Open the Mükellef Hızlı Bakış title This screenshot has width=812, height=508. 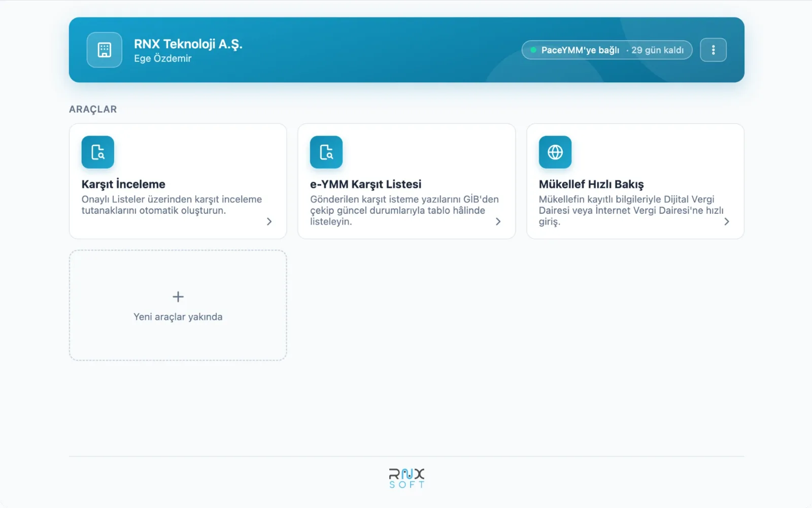click(x=591, y=184)
